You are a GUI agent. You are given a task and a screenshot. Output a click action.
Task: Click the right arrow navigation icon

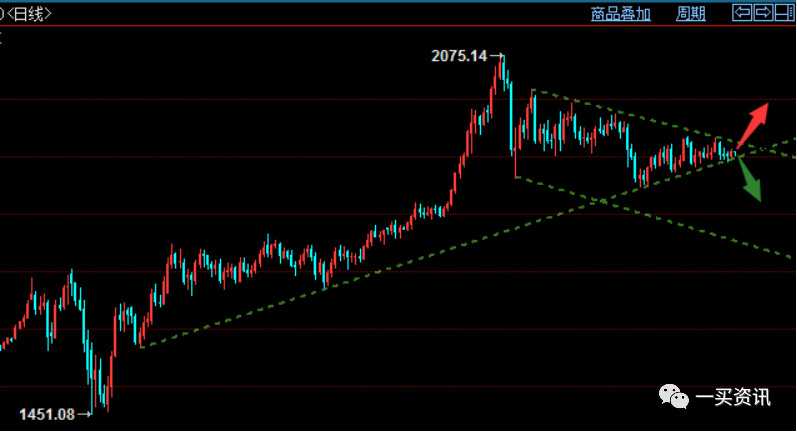[762, 13]
